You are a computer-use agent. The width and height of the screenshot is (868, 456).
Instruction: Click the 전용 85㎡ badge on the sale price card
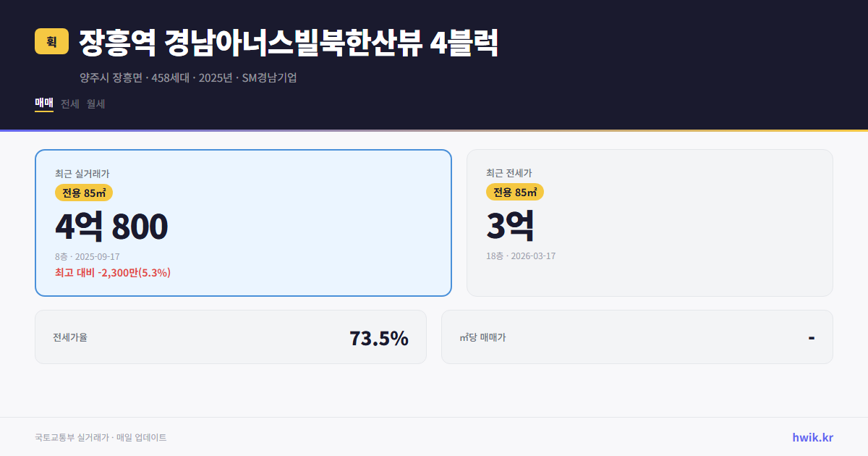(x=82, y=193)
